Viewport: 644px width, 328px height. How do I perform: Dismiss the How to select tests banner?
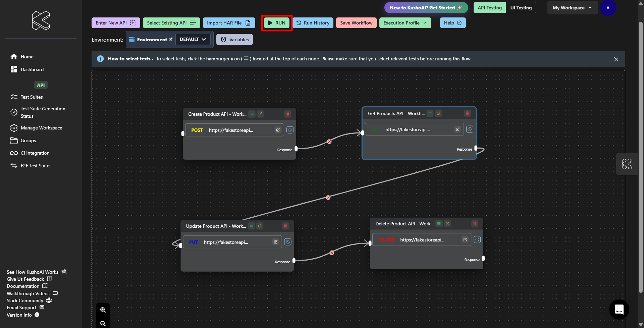point(616,59)
